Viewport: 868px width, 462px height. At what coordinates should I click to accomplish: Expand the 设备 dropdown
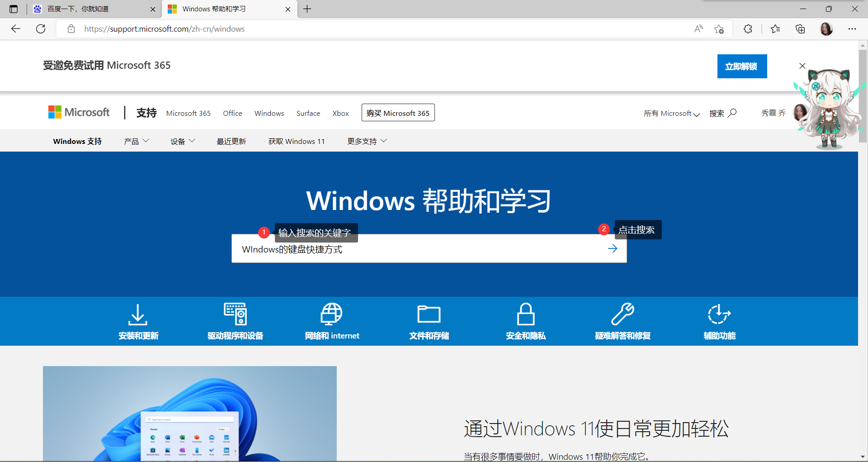[x=183, y=141]
